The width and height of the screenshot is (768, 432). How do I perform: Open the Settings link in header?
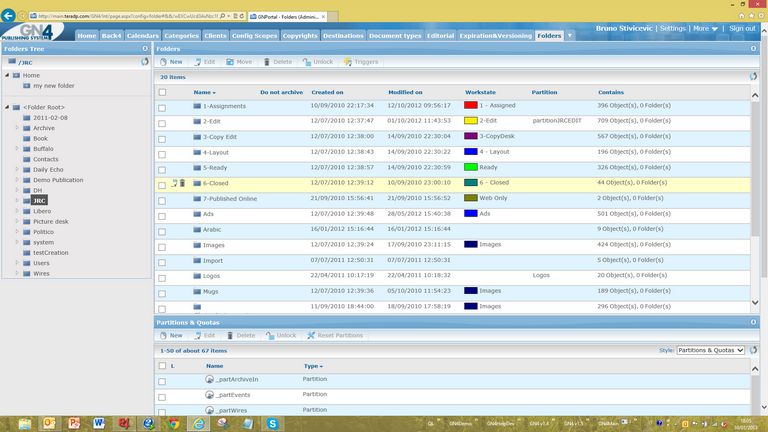[672, 28]
